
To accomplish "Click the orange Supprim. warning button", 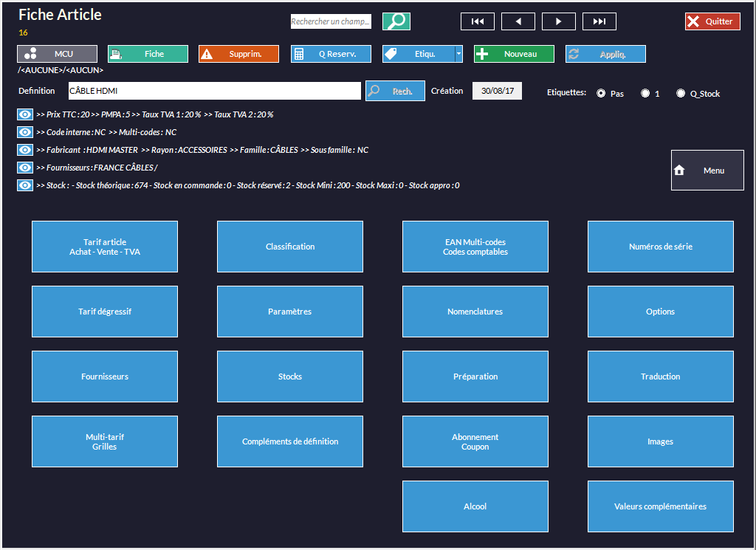I will coord(238,54).
